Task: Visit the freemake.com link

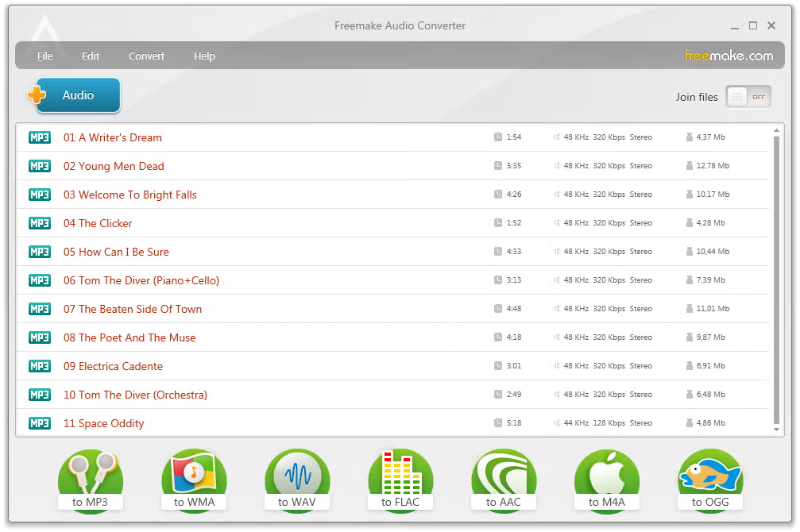Action: [729, 56]
